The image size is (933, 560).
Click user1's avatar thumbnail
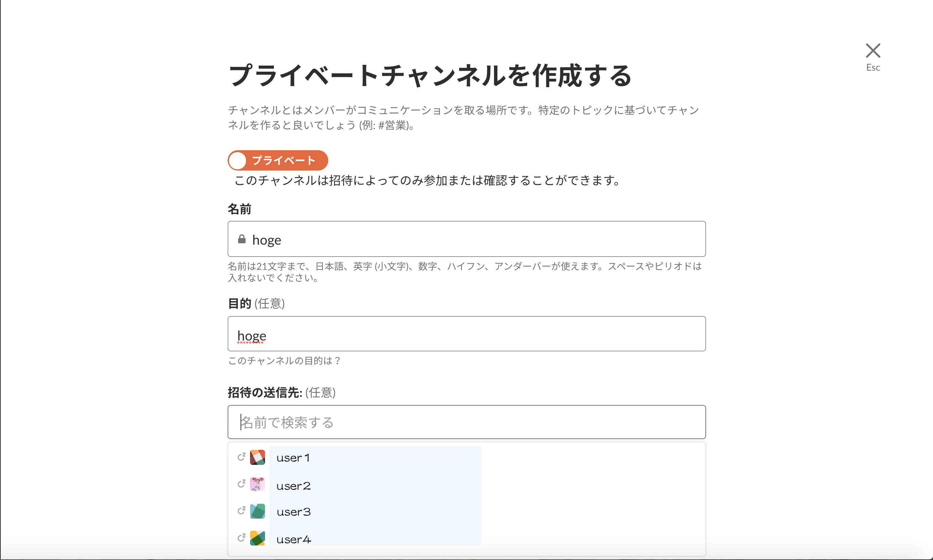(x=257, y=457)
